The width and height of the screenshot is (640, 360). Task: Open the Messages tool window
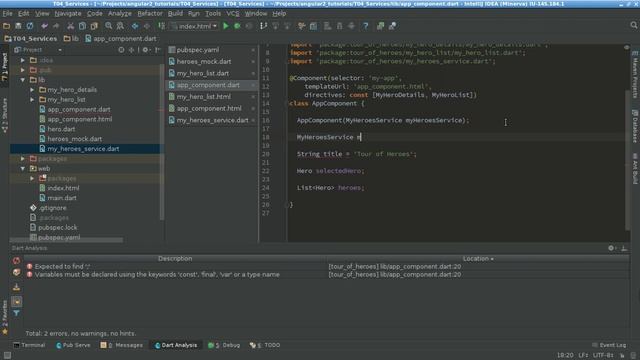pyautogui.click(x=122, y=345)
